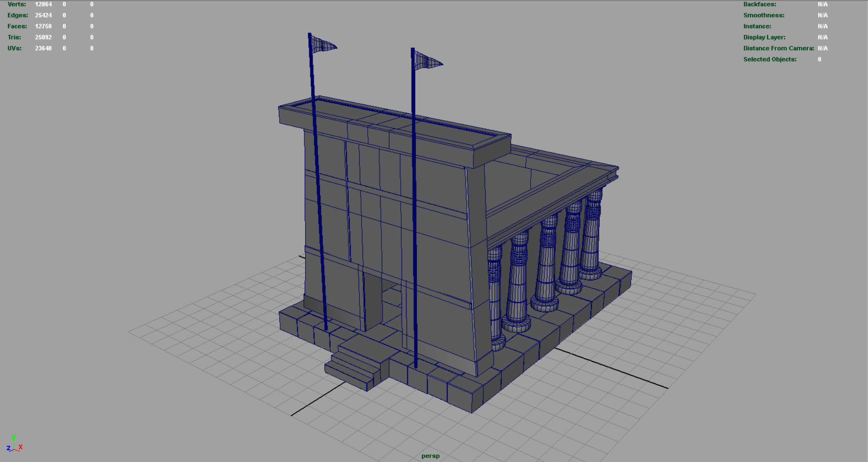This screenshot has width=868, height=462.
Task: Click the Display Layer: label
Action: pyautogui.click(x=764, y=37)
